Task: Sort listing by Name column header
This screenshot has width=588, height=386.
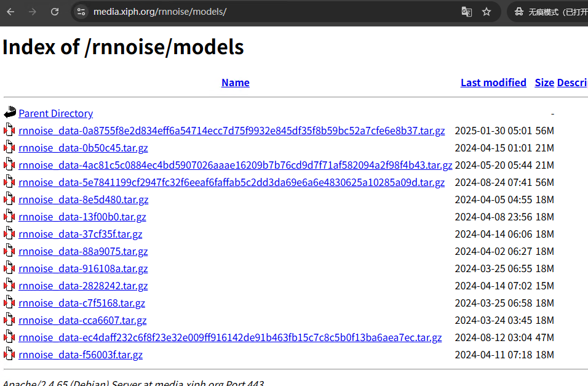Action: click(x=236, y=82)
